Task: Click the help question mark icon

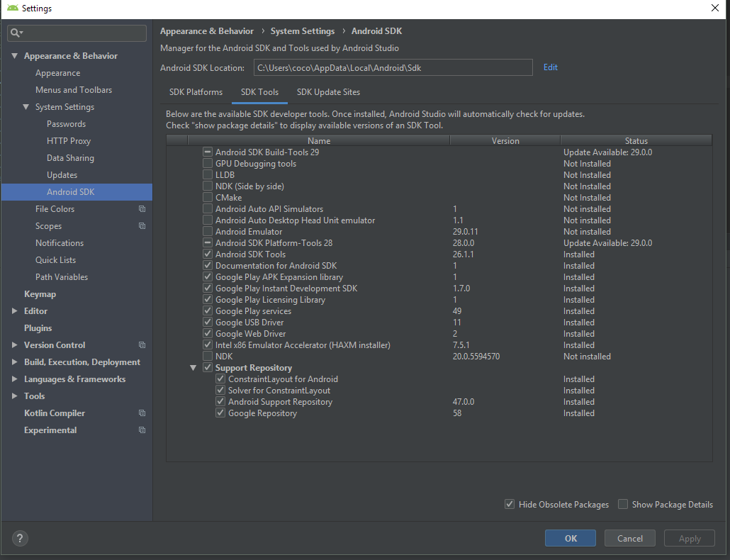Action: point(20,539)
